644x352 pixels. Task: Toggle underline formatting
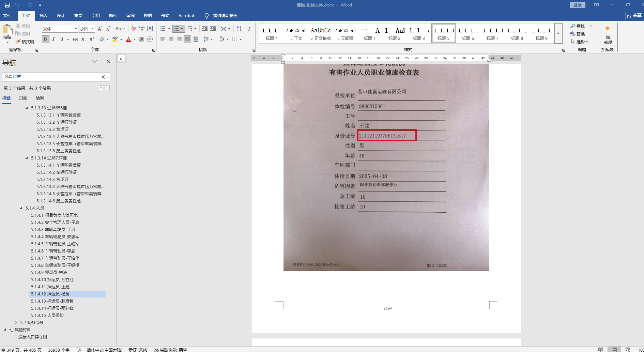(62, 39)
